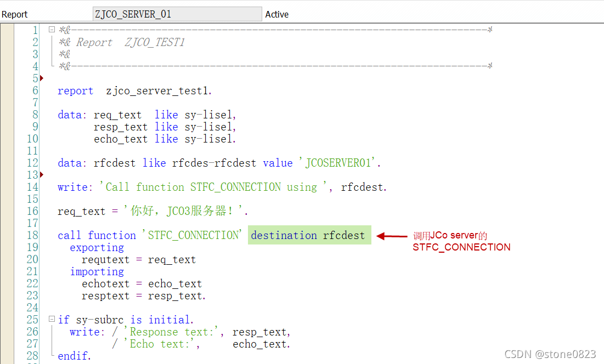Collapse the if block at line 25
The image size is (604, 364).
click(52, 318)
